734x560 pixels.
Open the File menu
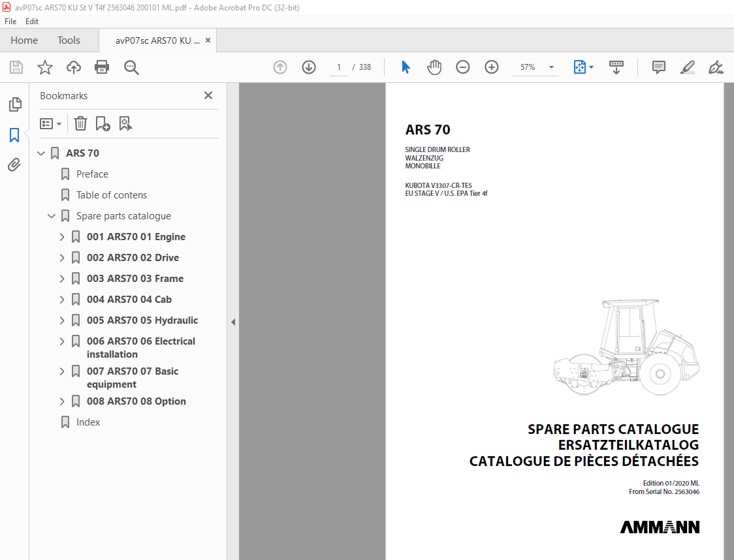10,22
